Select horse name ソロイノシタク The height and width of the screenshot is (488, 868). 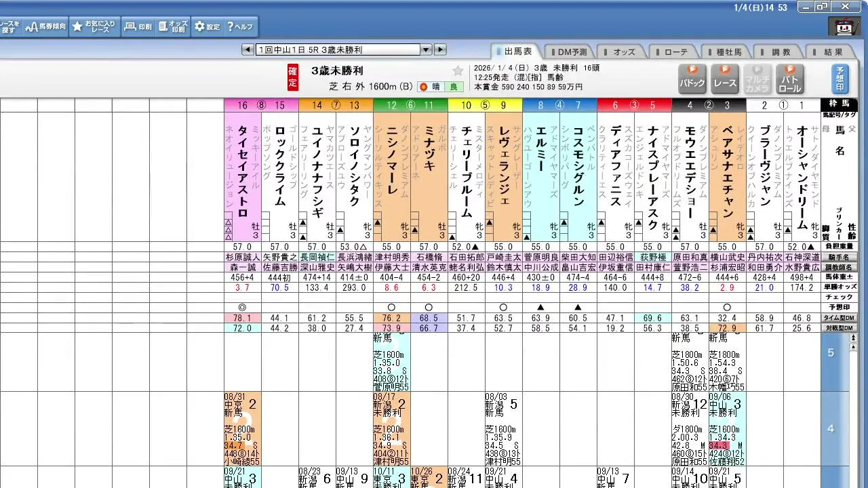pyautogui.click(x=355, y=166)
